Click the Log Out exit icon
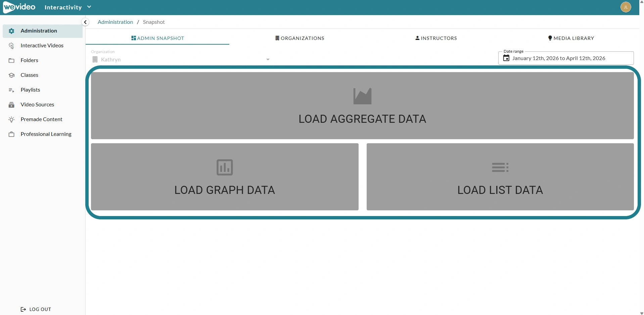The image size is (644, 315). pos(23,309)
